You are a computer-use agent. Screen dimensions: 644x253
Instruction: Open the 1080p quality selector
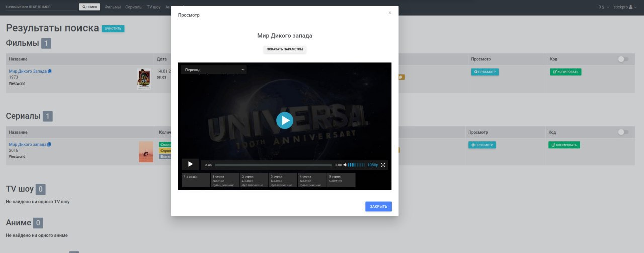[373, 165]
